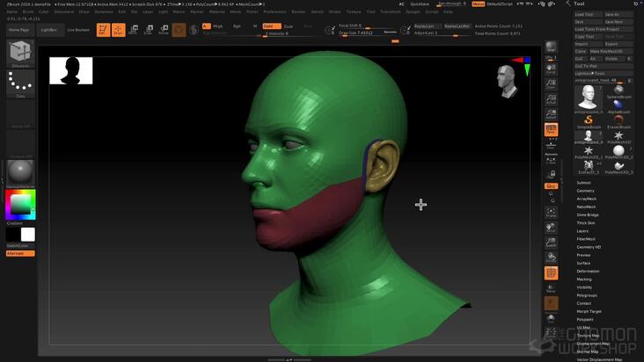Click the QuickSave button
The width and height of the screenshot is (644, 362).
coord(420,4)
